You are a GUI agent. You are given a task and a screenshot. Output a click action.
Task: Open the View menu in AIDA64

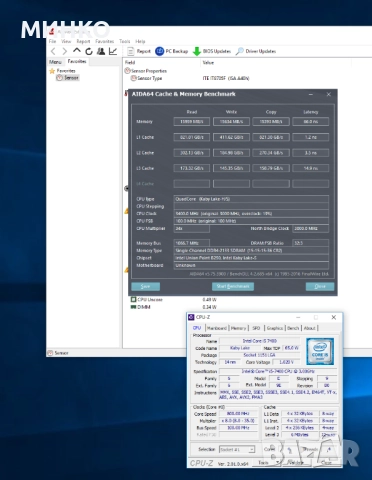point(66,41)
